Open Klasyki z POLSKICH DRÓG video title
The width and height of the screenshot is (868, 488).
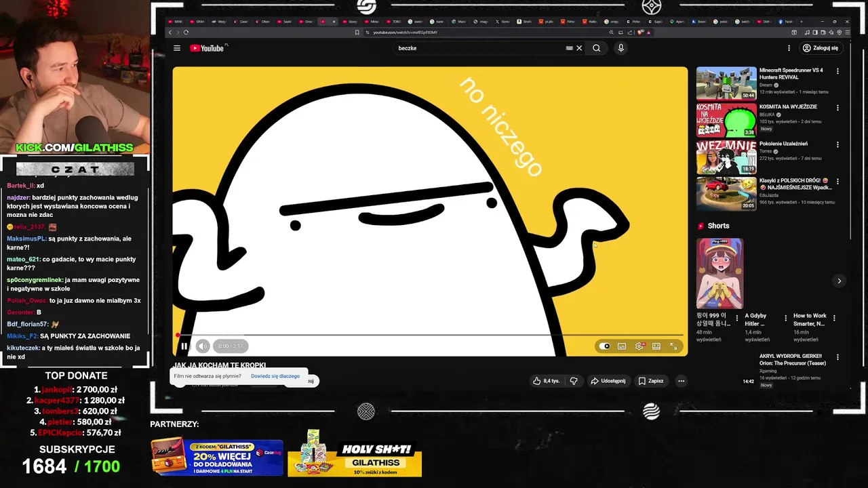point(795,184)
